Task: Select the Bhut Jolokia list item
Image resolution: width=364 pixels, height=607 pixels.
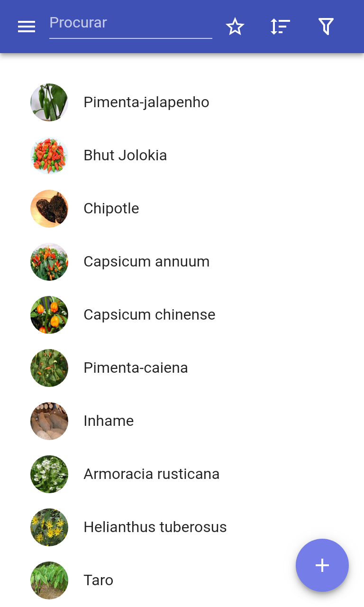Action: click(125, 156)
